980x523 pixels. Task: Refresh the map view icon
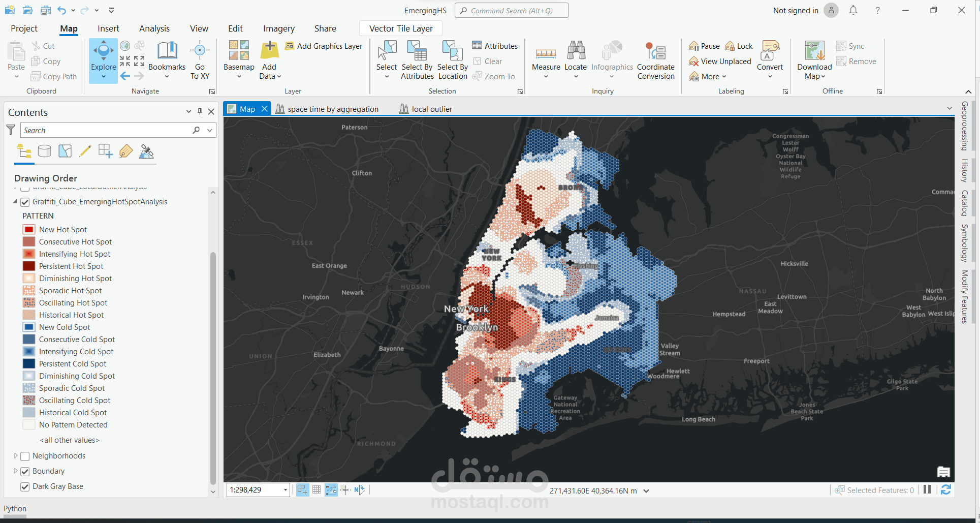pyautogui.click(x=946, y=489)
